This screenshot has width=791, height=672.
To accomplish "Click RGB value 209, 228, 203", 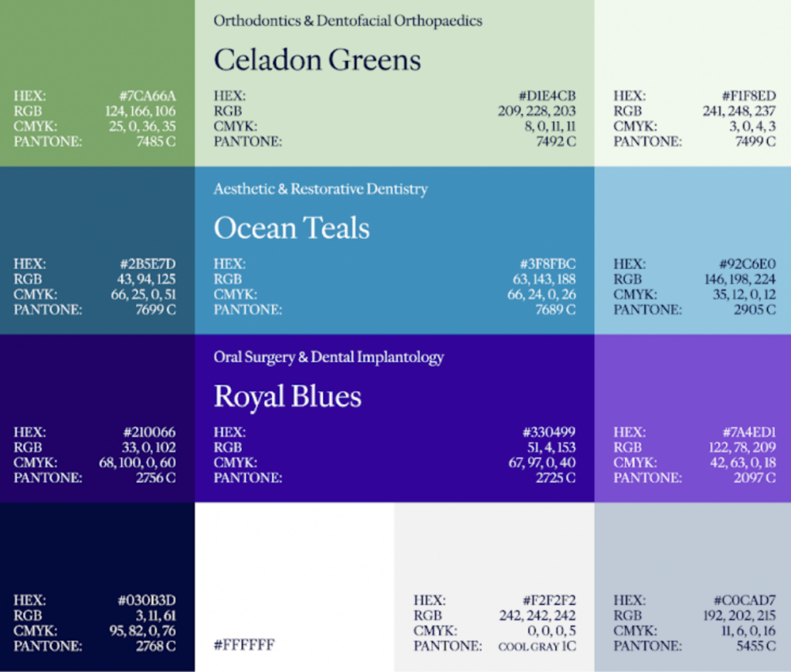I will tap(537, 111).
